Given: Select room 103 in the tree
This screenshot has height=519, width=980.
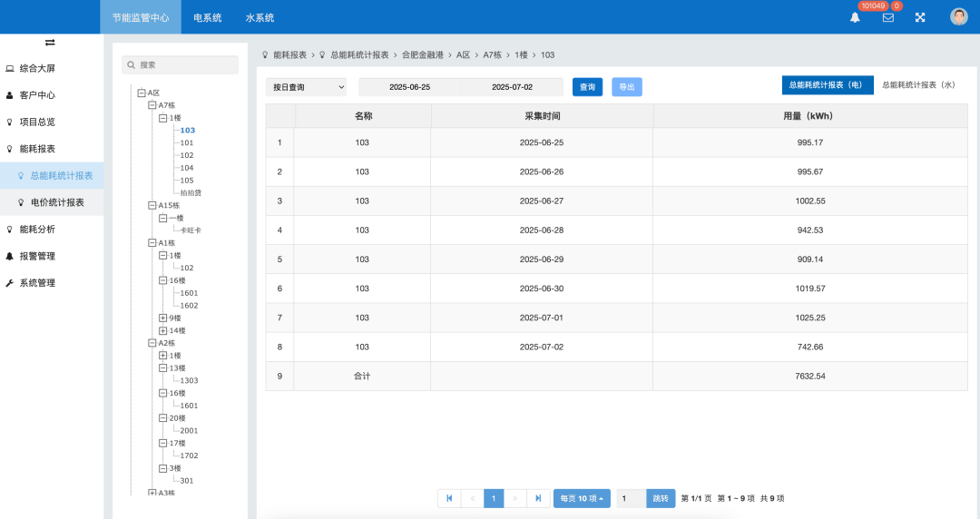Looking at the screenshot, I should (188, 130).
